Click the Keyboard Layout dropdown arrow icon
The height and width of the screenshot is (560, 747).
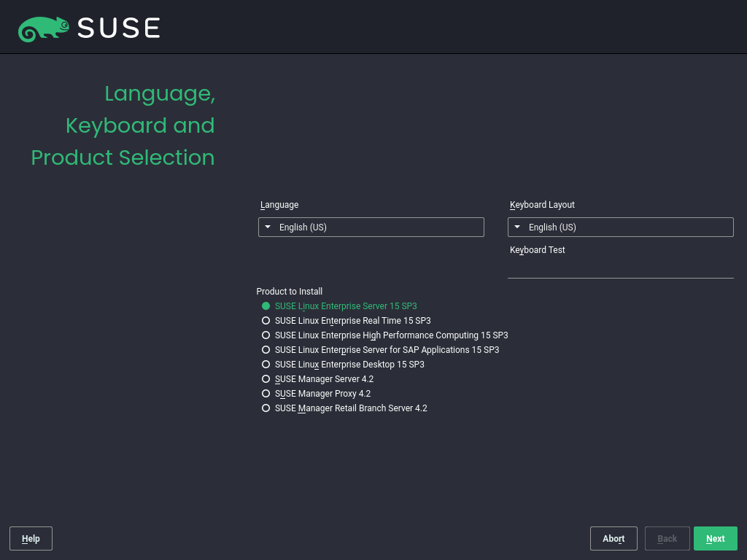point(517,227)
